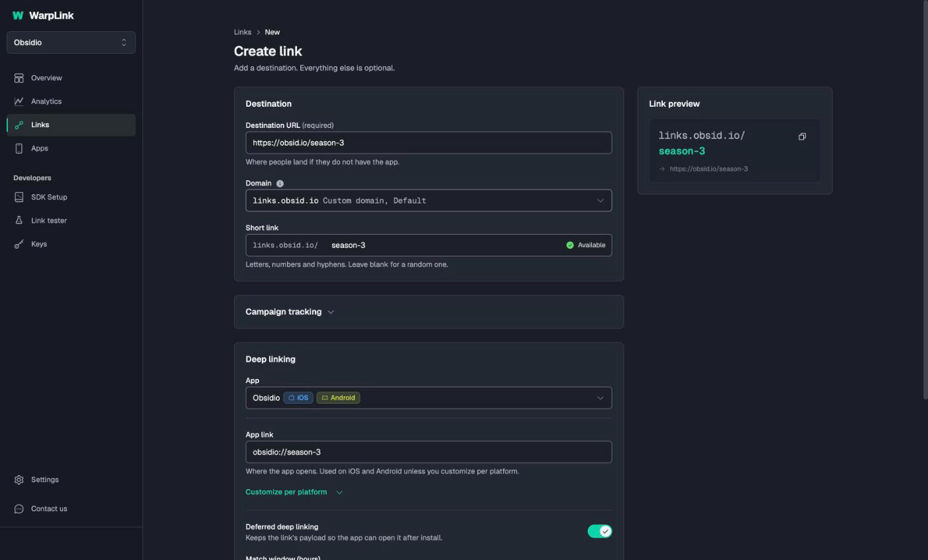Screen dimensions: 928x560
Task: Open the Domain dropdown
Action: [428, 201]
